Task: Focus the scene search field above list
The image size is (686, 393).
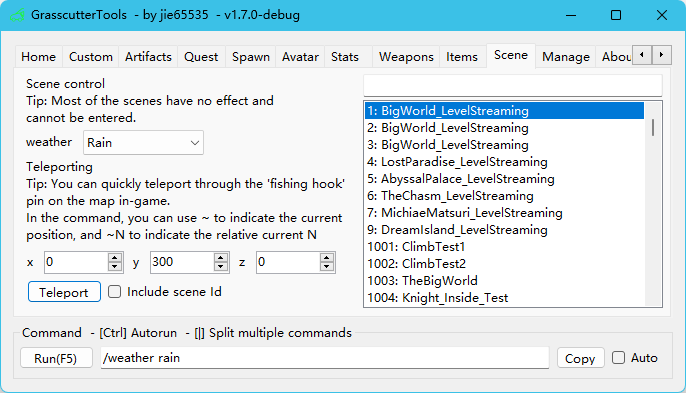Action: pyautogui.click(x=513, y=85)
